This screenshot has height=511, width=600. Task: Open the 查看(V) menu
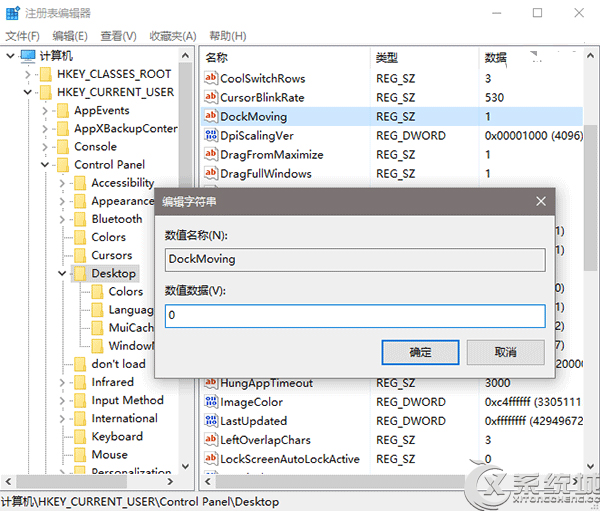[118, 36]
